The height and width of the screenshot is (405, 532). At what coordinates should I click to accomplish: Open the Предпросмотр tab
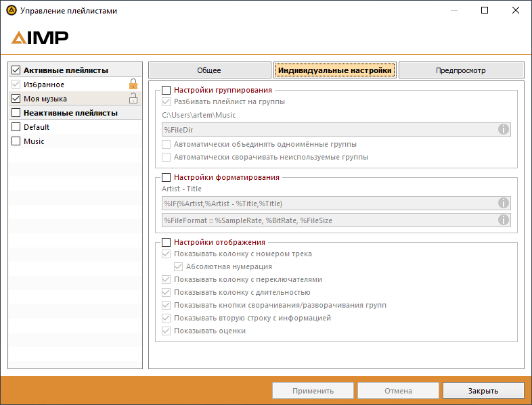pyautogui.click(x=461, y=70)
